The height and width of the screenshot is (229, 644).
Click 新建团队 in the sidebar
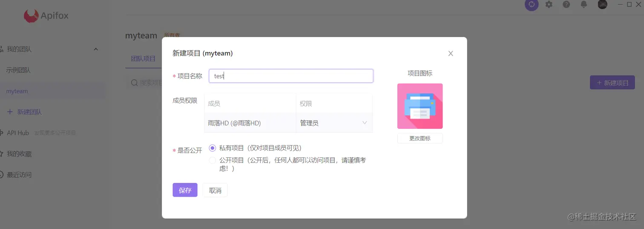point(29,112)
